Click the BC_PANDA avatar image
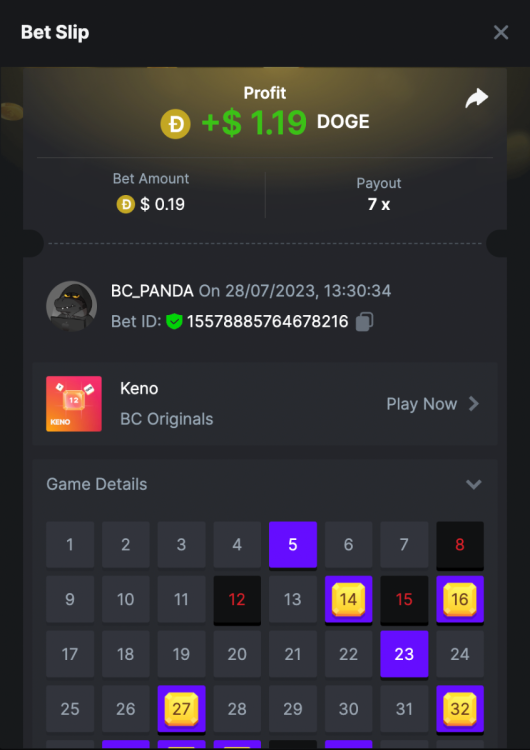Image resolution: width=530 pixels, height=750 pixels. [71, 306]
